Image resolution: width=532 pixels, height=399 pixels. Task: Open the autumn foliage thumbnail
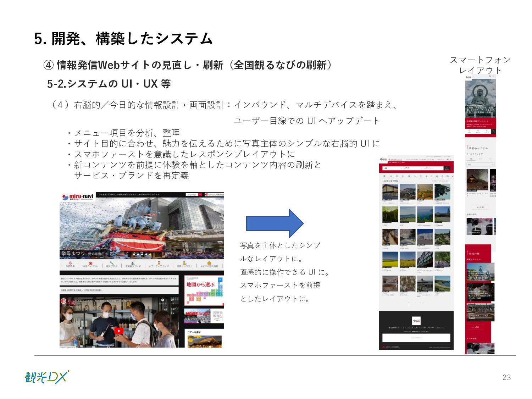[425, 192]
